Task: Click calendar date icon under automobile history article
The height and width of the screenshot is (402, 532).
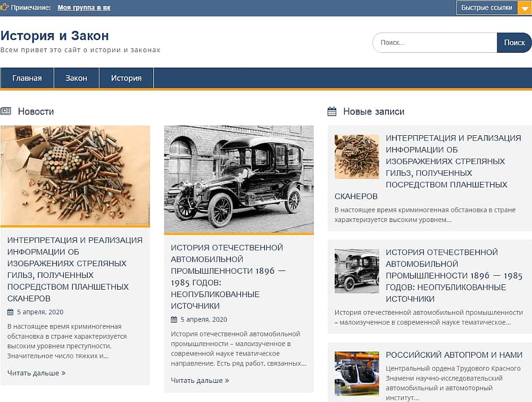Action: pos(174,319)
